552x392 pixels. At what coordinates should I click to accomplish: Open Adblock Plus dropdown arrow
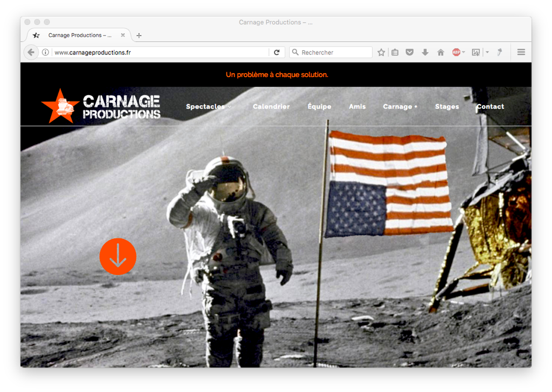click(x=464, y=52)
